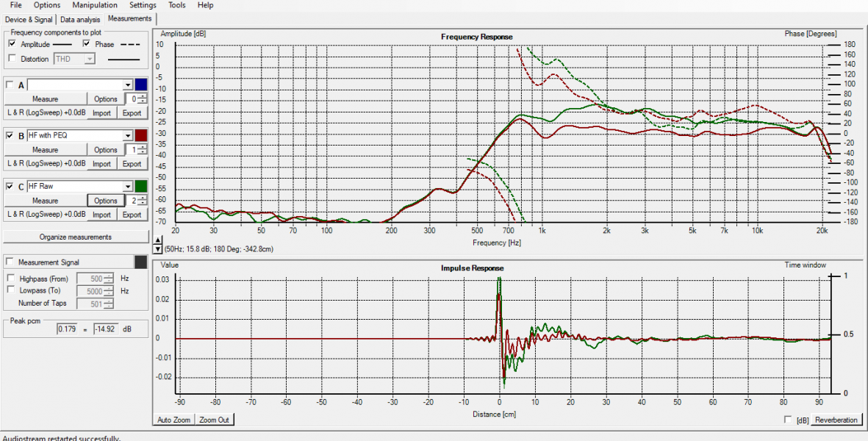Screen dimensions: 868x441
Task: Click Auto Zoom below the impulse response
Action: tap(172, 420)
